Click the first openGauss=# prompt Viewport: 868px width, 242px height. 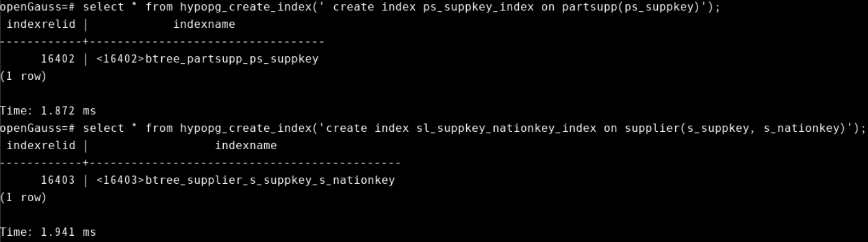click(37, 7)
